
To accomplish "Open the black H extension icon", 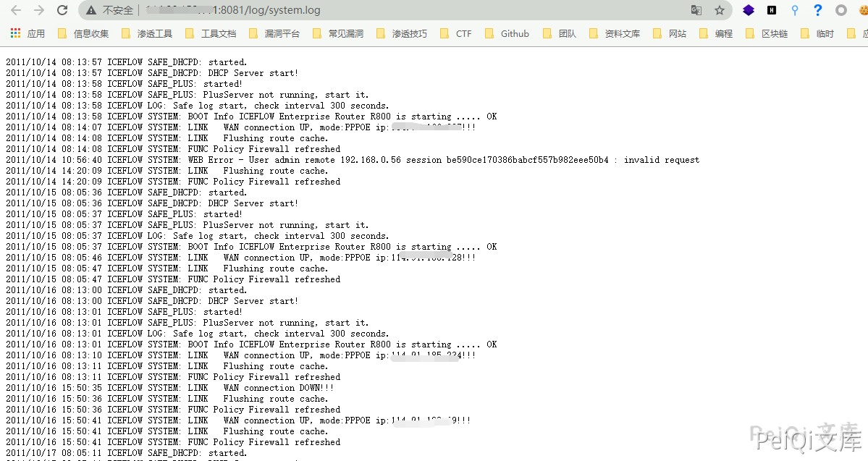I will 772,10.
